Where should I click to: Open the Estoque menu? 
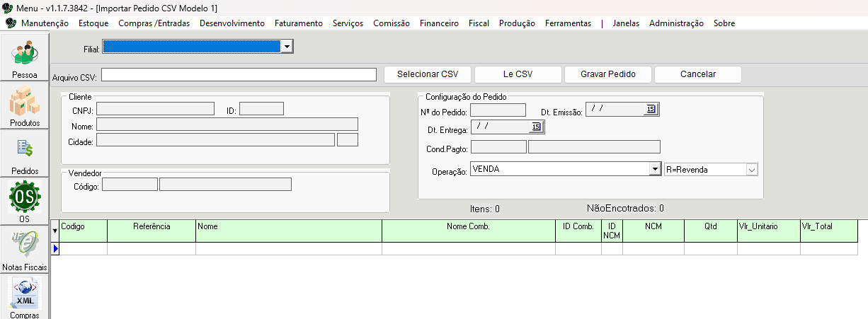[93, 23]
